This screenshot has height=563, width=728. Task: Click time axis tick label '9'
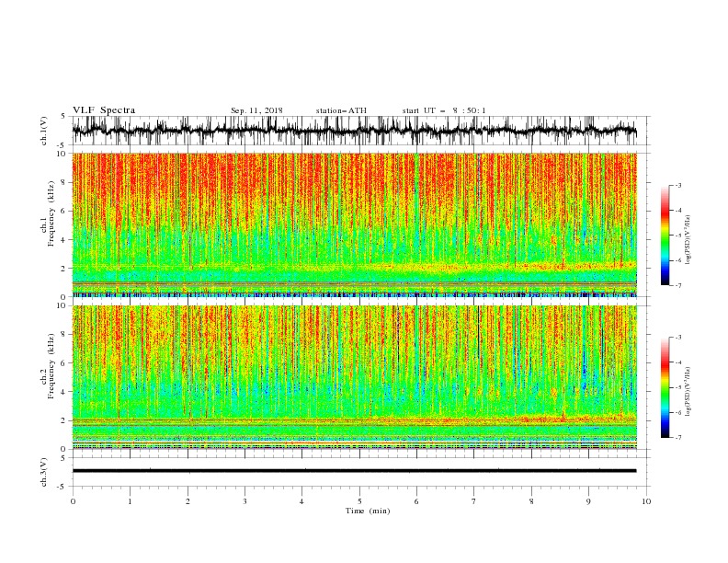(x=589, y=501)
